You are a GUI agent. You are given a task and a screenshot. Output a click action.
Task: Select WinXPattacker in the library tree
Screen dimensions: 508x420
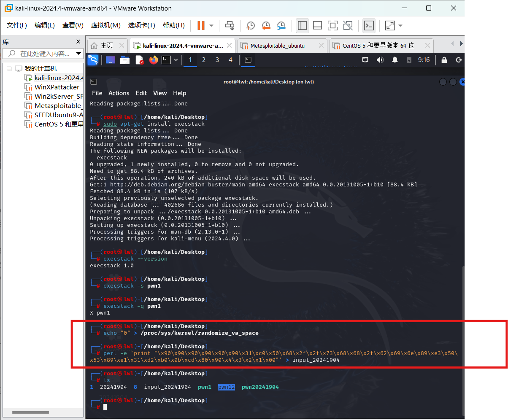pyautogui.click(x=57, y=87)
